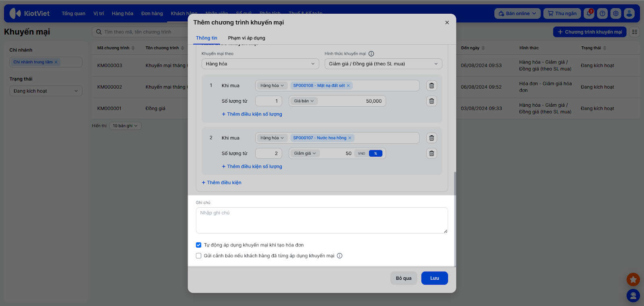Image resolution: width=644 pixels, height=306 pixels.
Task: Expand Hình thức khuyến mại dropdown
Action: click(383, 64)
